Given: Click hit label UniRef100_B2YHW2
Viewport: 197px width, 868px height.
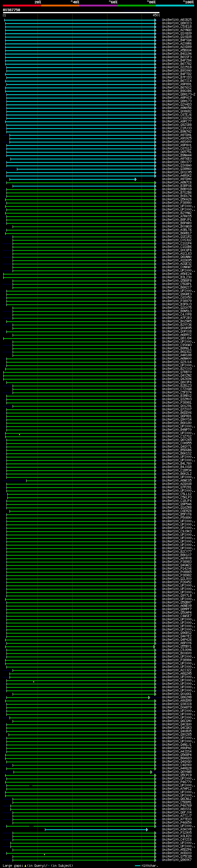Looking at the screenshot, I should click(x=177, y=213).
